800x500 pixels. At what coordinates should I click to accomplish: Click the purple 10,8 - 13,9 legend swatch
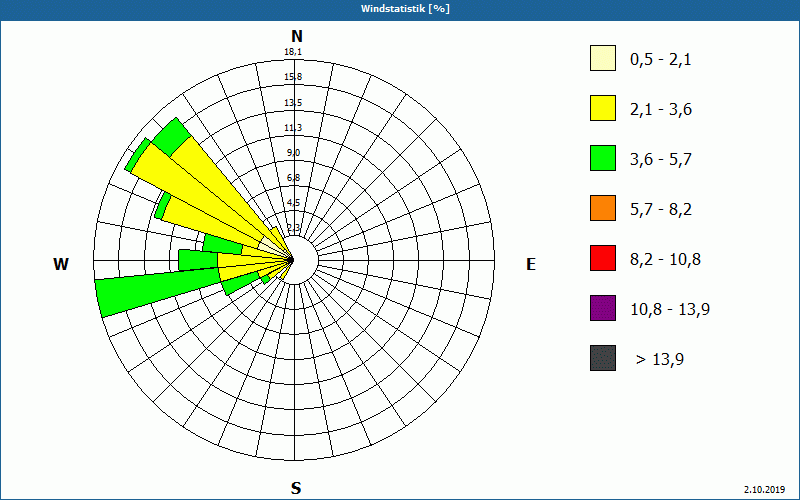click(603, 308)
